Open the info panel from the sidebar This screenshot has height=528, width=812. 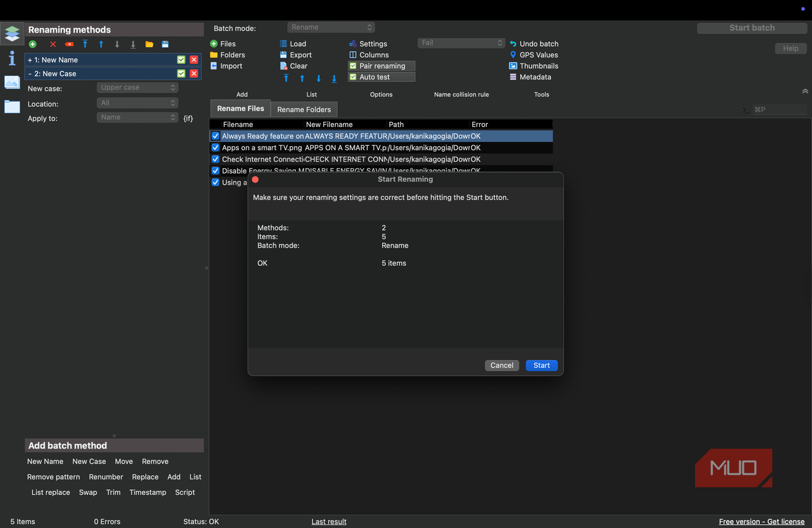12,58
